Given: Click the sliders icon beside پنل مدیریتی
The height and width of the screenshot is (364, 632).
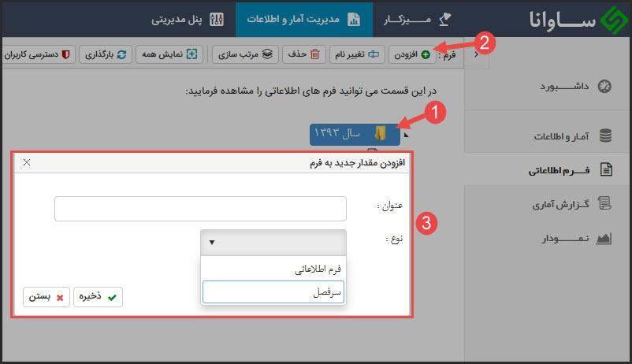Looking at the screenshot, I should 217,19.
